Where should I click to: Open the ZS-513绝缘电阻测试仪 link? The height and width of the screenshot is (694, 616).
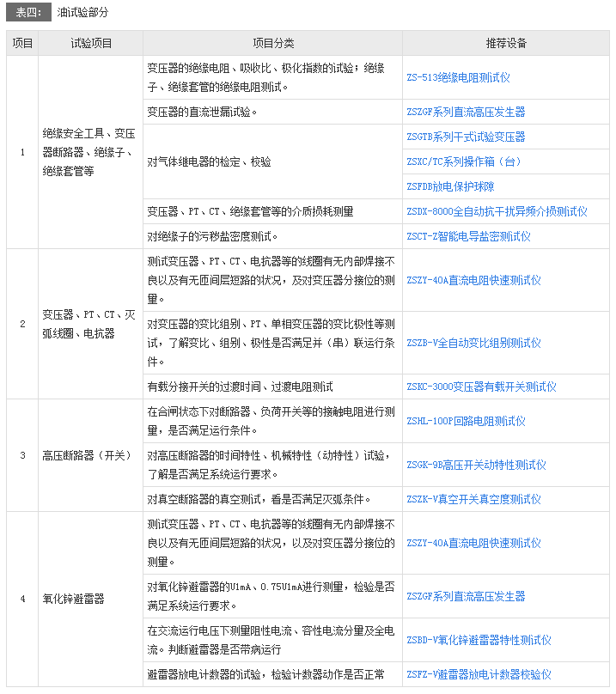click(x=458, y=77)
